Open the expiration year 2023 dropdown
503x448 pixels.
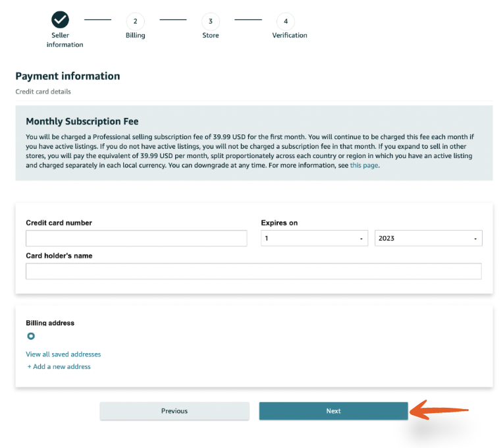pos(428,238)
